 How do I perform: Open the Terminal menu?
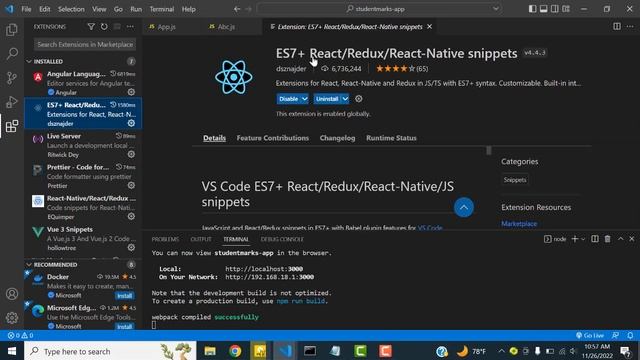click(162, 9)
